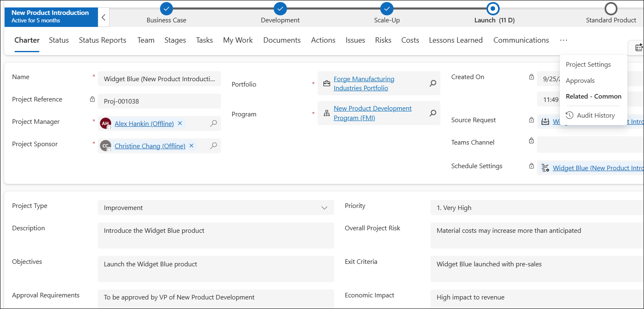644x309 pixels.
Task: Click the more tabs ellipsis button
Action: click(x=563, y=40)
